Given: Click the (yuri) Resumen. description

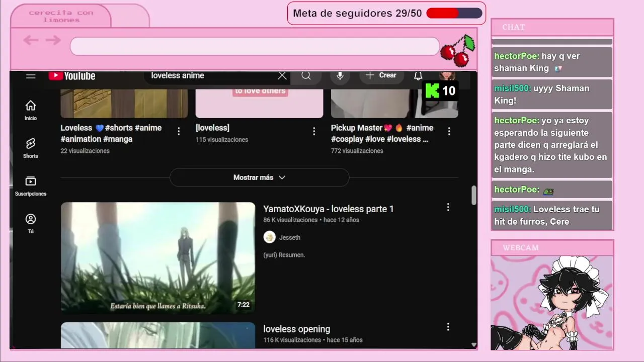Looking at the screenshot, I should pos(284,255).
